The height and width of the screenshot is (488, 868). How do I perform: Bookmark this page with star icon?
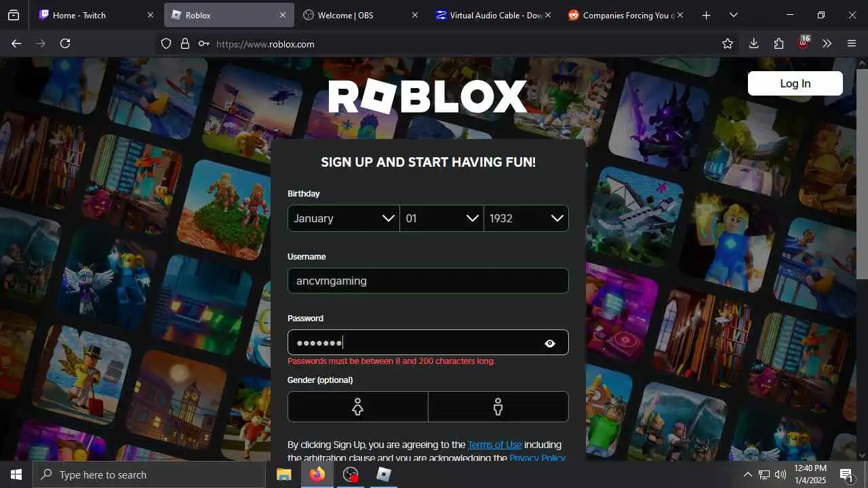(x=728, y=43)
